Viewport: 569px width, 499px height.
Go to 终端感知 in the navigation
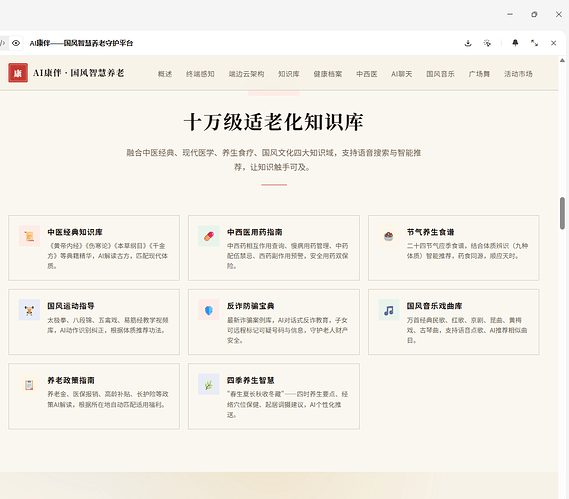tap(200, 74)
